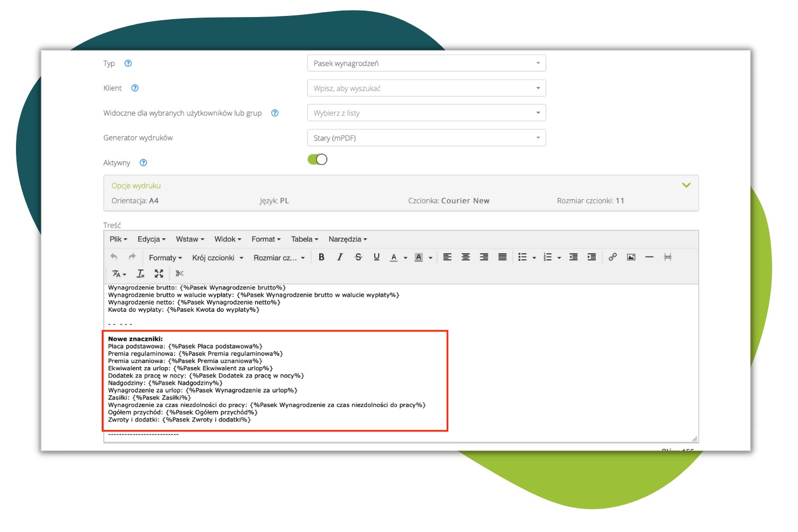Click the Opcje wydruku link
This screenshot has width=798, height=532.
136,186
